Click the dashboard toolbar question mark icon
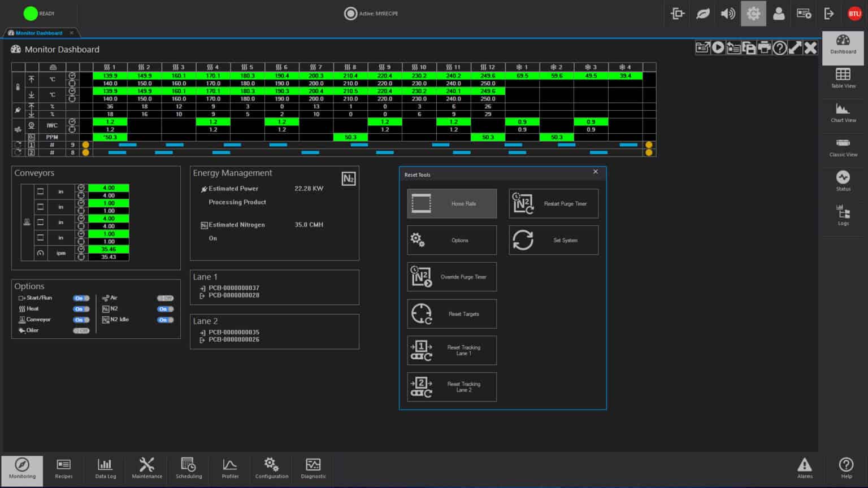 coord(779,48)
